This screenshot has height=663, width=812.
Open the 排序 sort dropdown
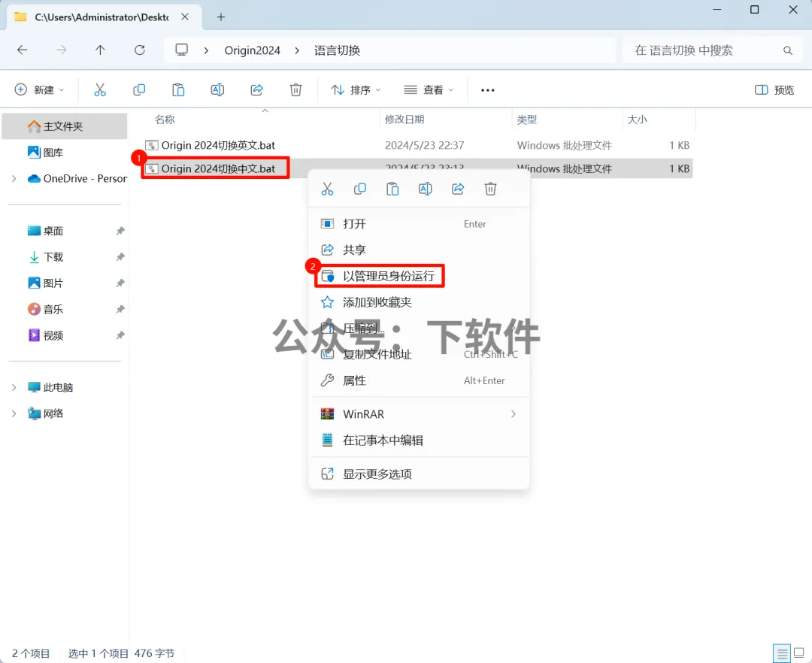(x=356, y=90)
